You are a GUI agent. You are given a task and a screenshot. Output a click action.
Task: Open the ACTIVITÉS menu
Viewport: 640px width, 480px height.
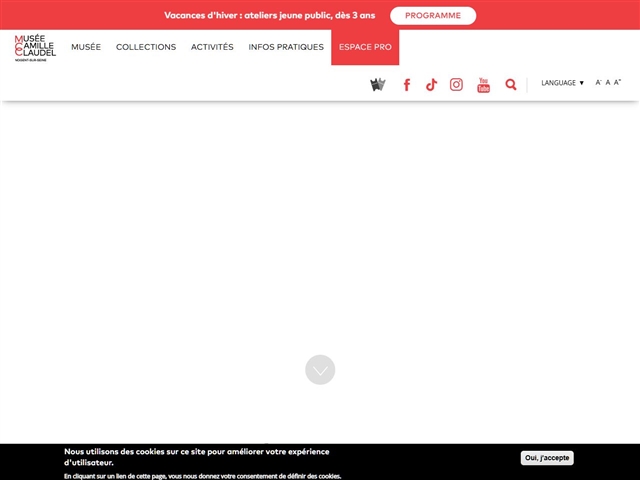coord(212,47)
